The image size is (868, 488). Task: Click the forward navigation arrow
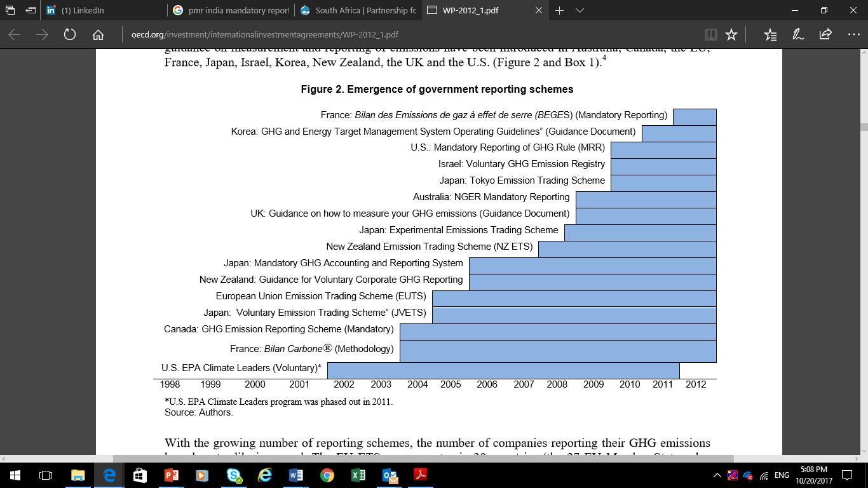point(43,34)
